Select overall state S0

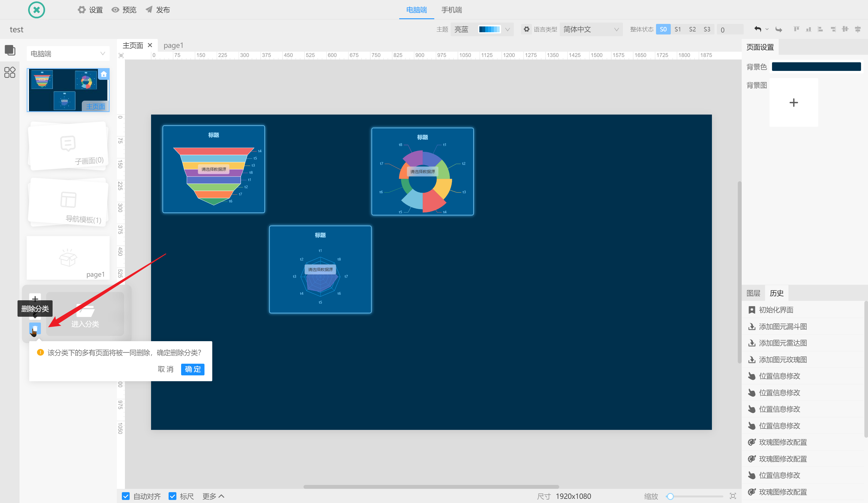[x=663, y=29]
